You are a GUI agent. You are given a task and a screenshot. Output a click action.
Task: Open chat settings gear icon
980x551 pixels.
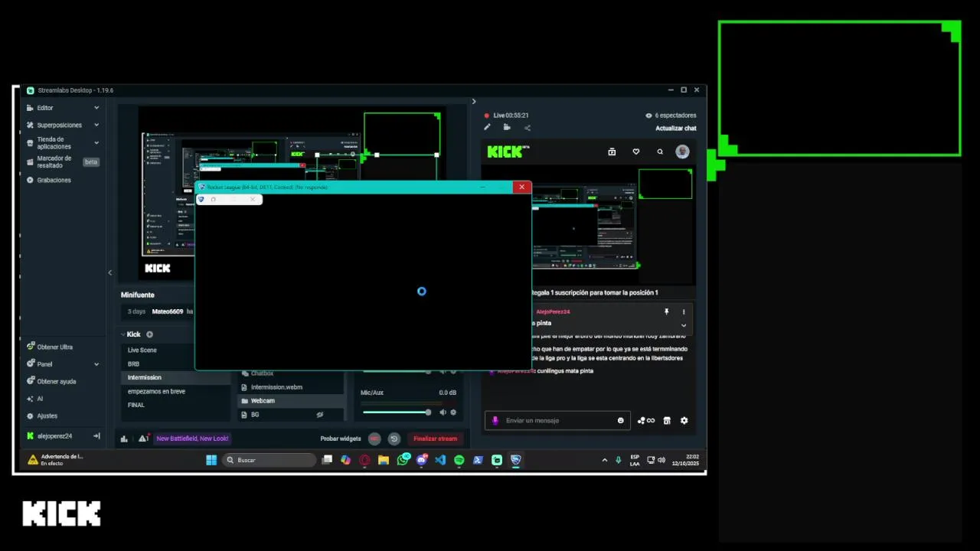tap(684, 420)
